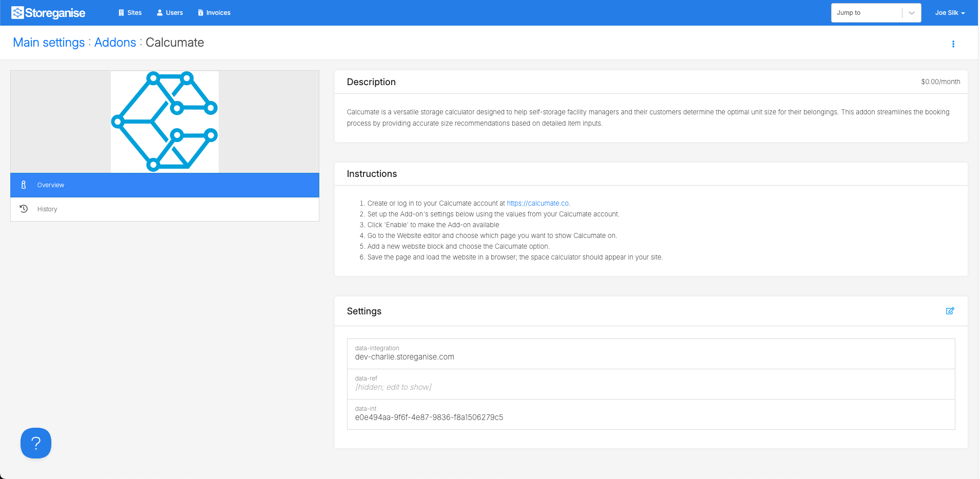Click the Instructions heading
Screen dimensions: 980x479
click(x=372, y=174)
